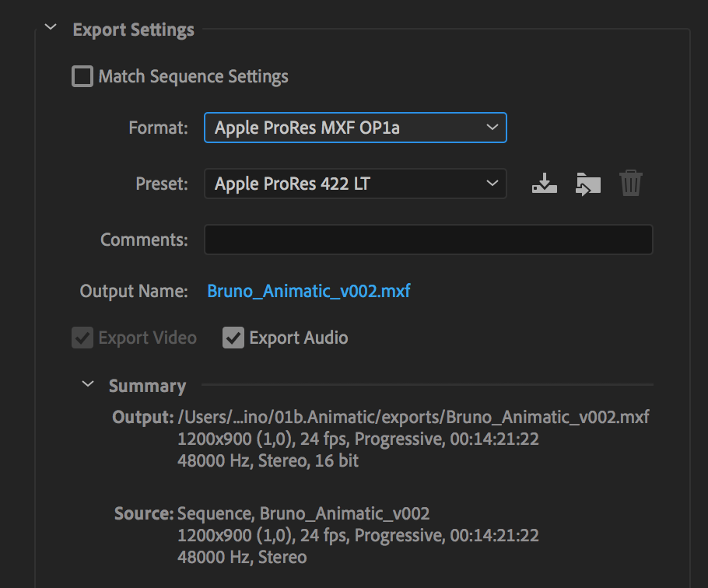Click the Delete Preset trash icon
Viewport: 708px width, 588px height.
(x=631, y=183)
